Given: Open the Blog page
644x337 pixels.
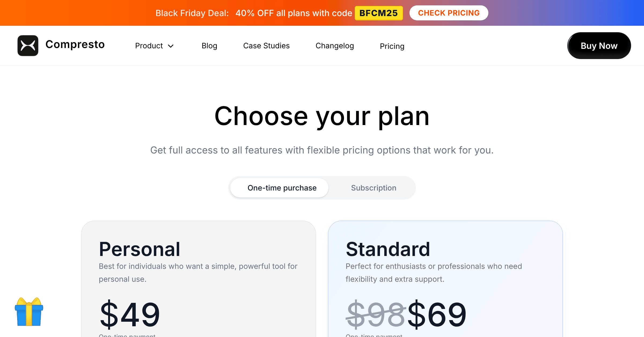Looking at the screenshot, I should click(x=209, y=46).
